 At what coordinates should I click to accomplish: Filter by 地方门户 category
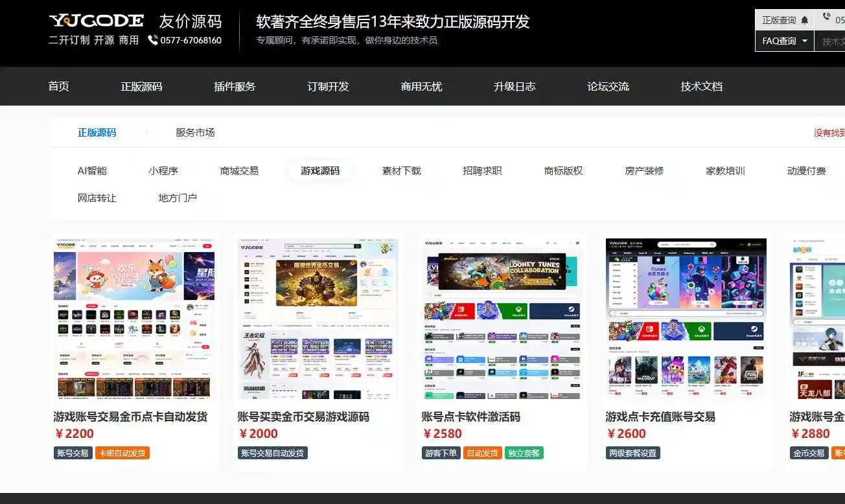[178, 198]
